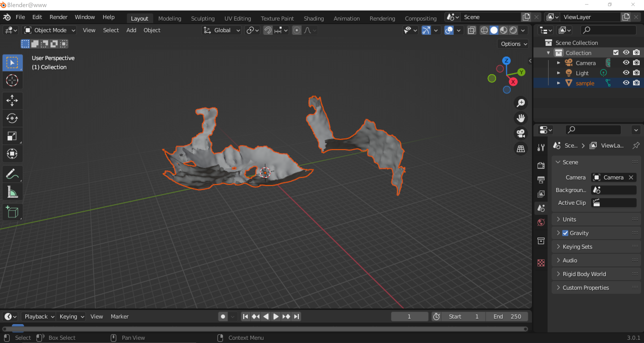This screenshot has width=644, height=343.
Task: Click the End frame field
Action: tap(507, 317)
